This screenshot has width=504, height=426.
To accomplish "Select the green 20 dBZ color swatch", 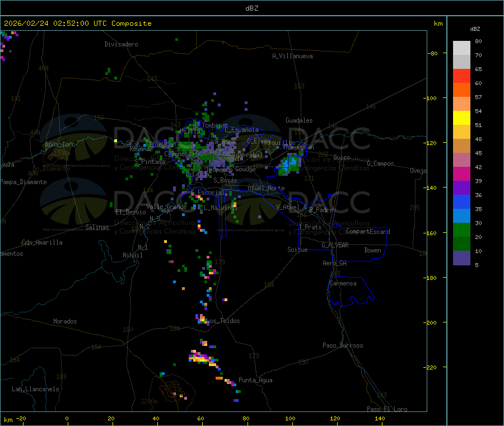I will (x=461, y=230).
